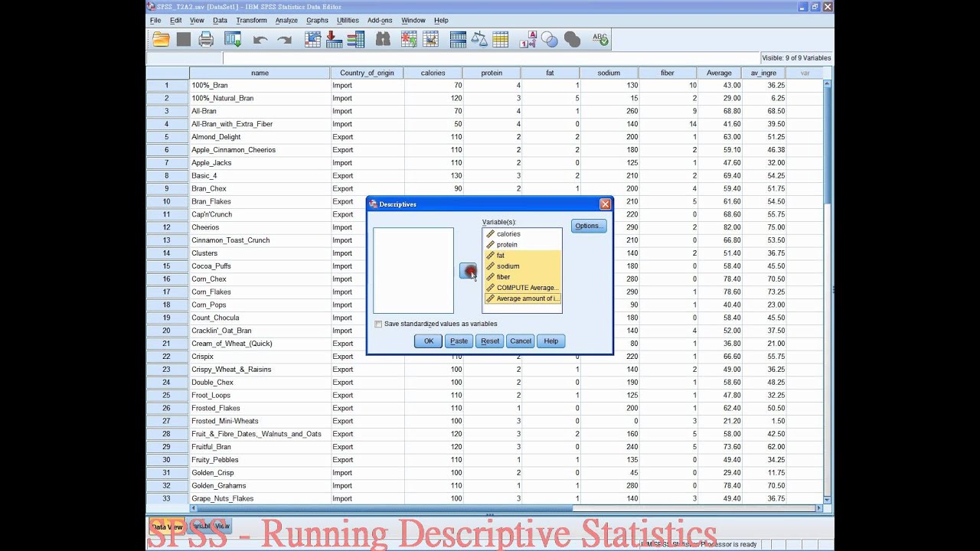Recall recently used dialogs from the toolbar

[x=232, y=40]
